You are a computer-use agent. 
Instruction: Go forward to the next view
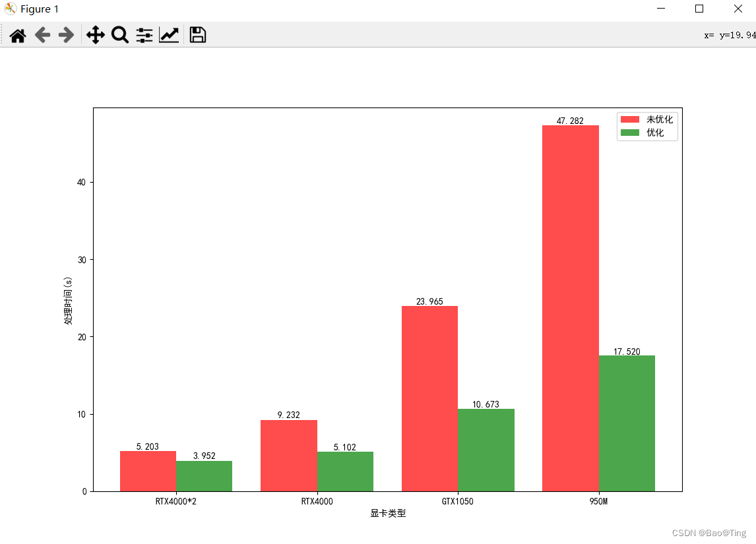click(66, 35)
